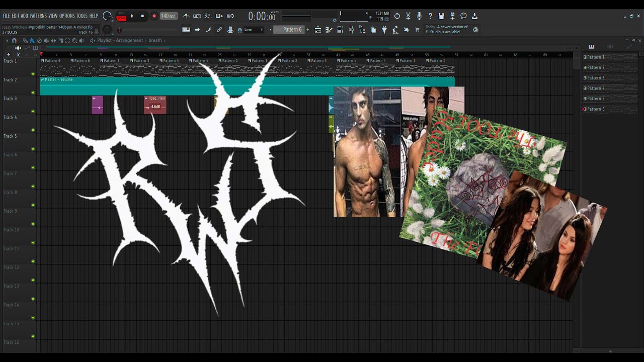Open the TOOLS menu
Screen dimensions: 644x362
pos(82,16)
